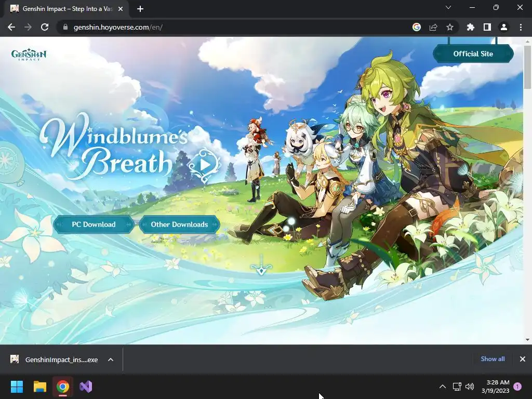532x399 pixels.
Task: Select the Genshin Impact browser tab
Action: 67,9
